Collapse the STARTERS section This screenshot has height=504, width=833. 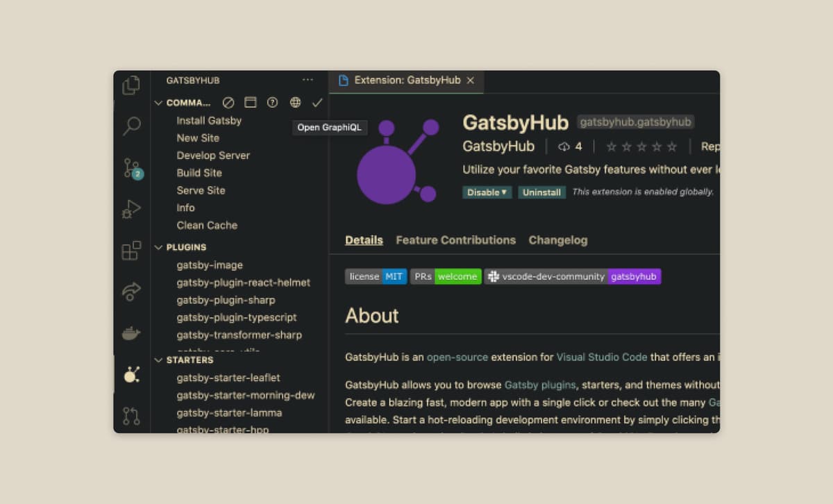(x=158, y=360)
